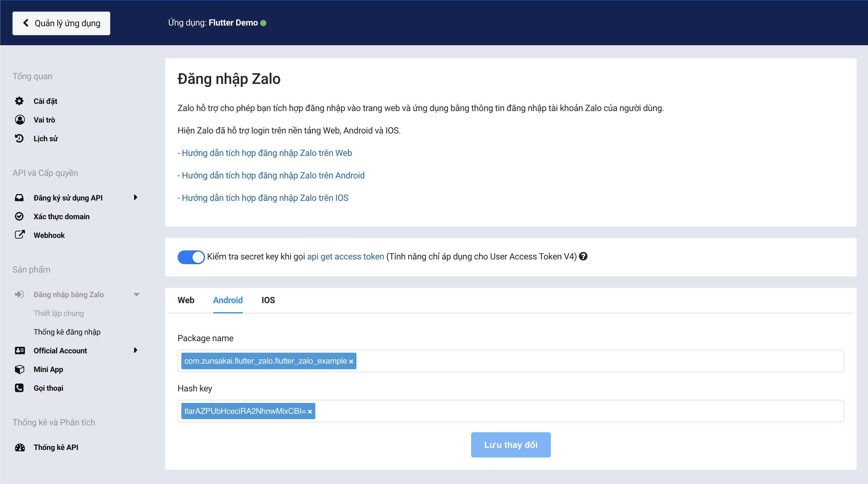Open the Webhook external-link icon
Viewport: 868px width, 484px height.
coord(20,235)
